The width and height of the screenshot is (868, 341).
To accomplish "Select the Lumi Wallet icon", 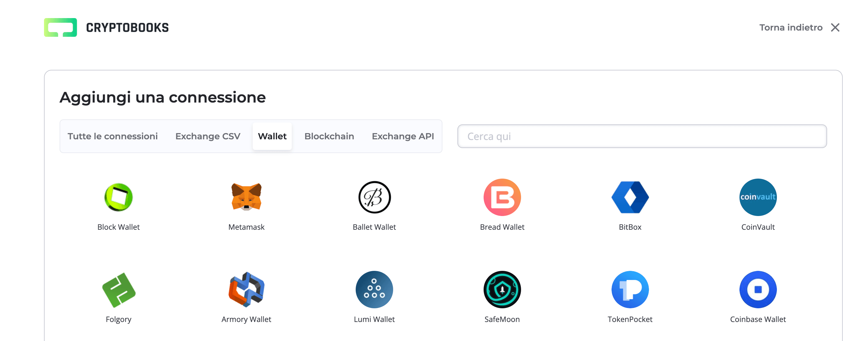I will [374, 290].
